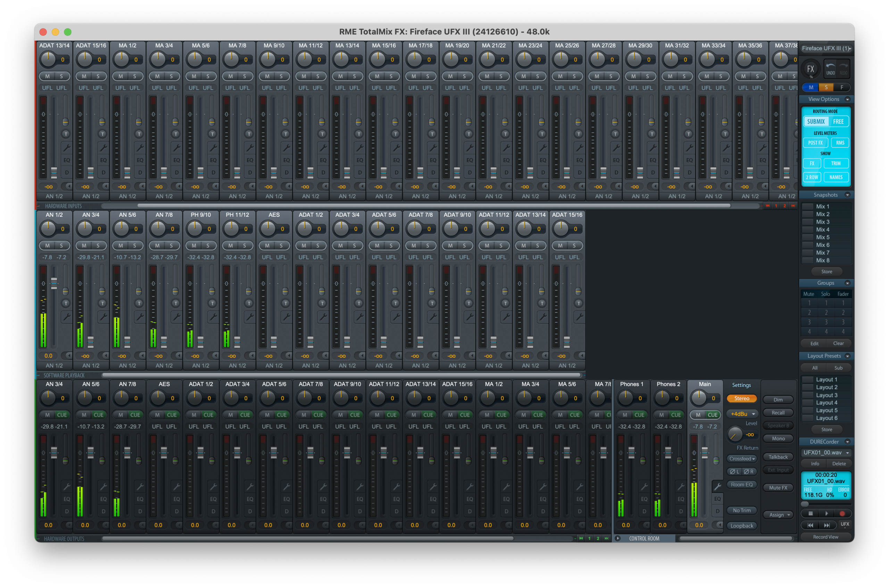Screen dimensions: 889x588
Task: Open the FX percent panel button
Action: click(810, 69)
